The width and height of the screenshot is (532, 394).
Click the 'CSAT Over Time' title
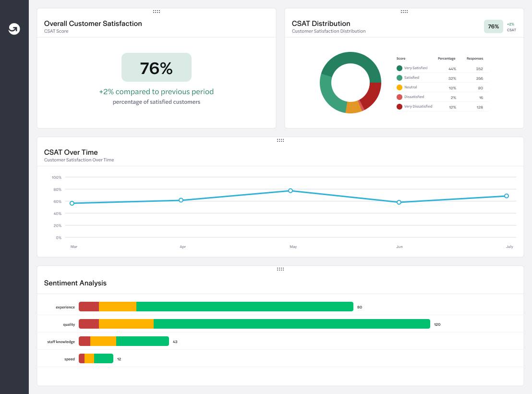click(71, 152)
